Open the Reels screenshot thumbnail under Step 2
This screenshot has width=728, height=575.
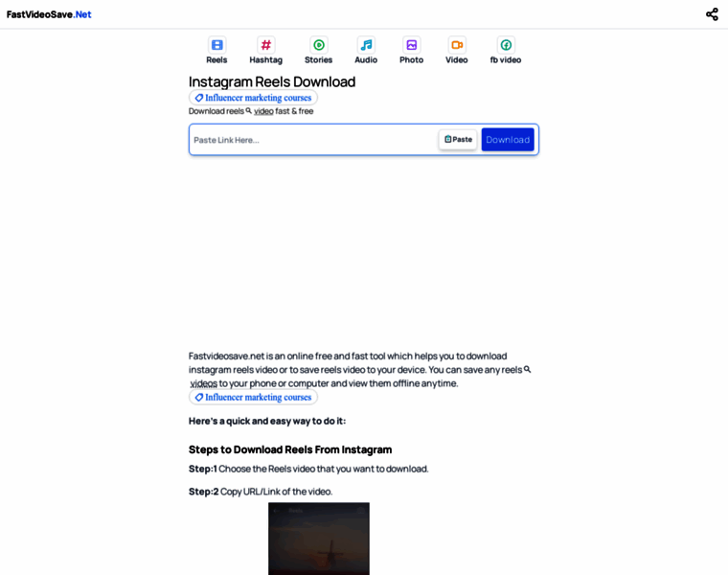[x=318, y=539]
